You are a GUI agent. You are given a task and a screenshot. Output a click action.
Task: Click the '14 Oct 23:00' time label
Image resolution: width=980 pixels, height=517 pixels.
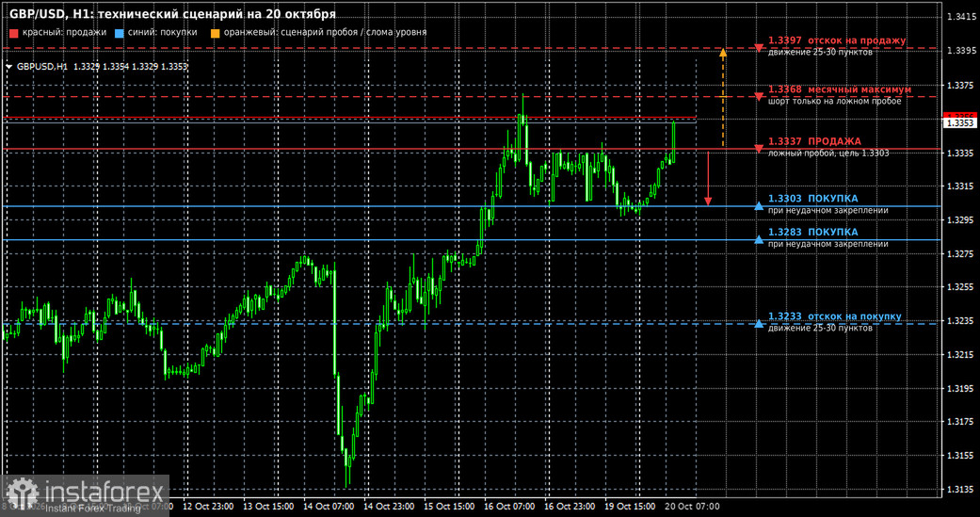(389, 505)
